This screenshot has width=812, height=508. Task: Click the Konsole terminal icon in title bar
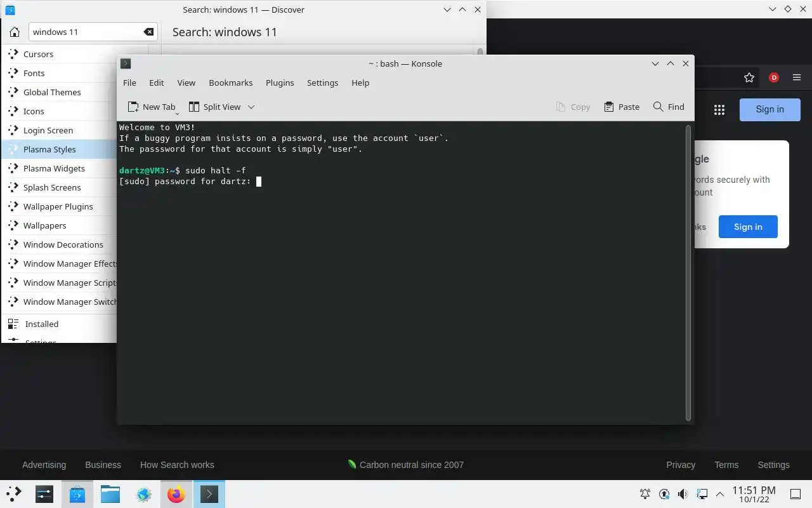(126, 63)
